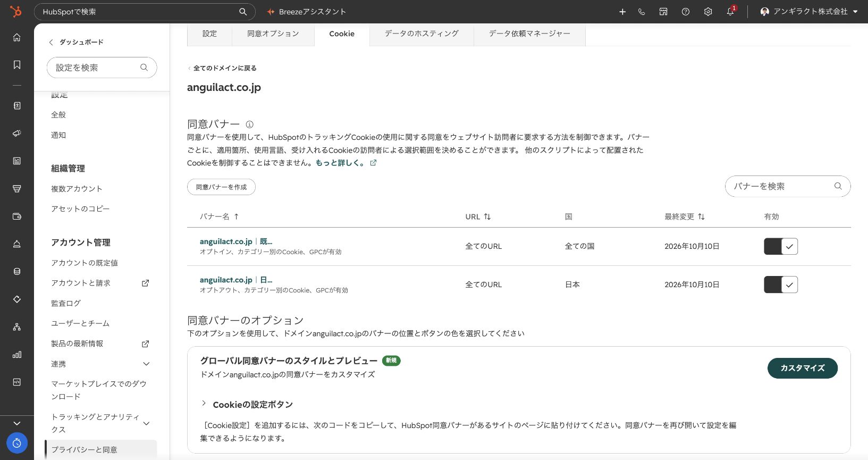868x460 pixels.
Task: Focus the バナーを検索 field
Action: click(x=788, y=186)
